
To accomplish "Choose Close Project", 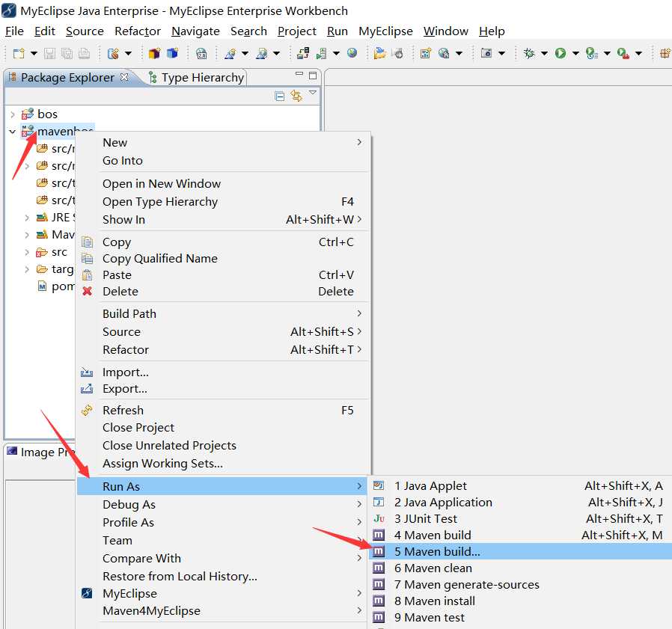I will point(223,428).
